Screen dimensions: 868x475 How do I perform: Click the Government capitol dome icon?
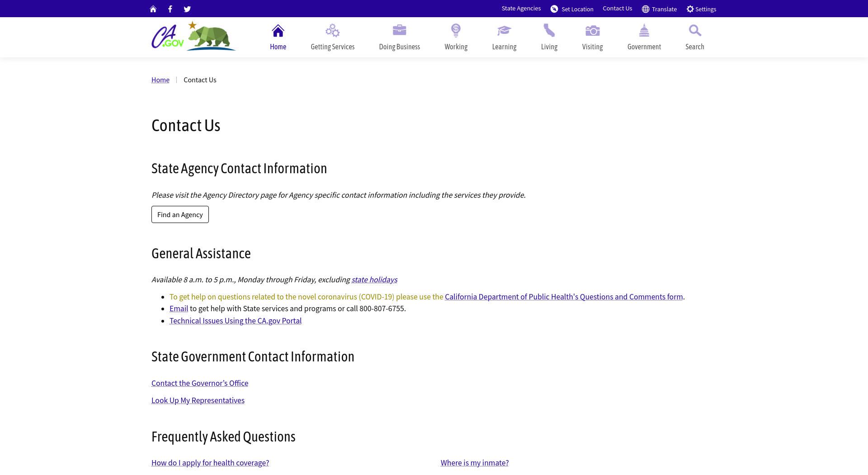click(644, 30)
